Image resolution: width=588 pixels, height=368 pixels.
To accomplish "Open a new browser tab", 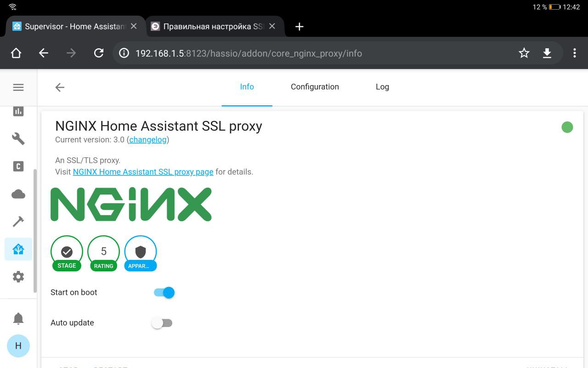I will 300,27.
